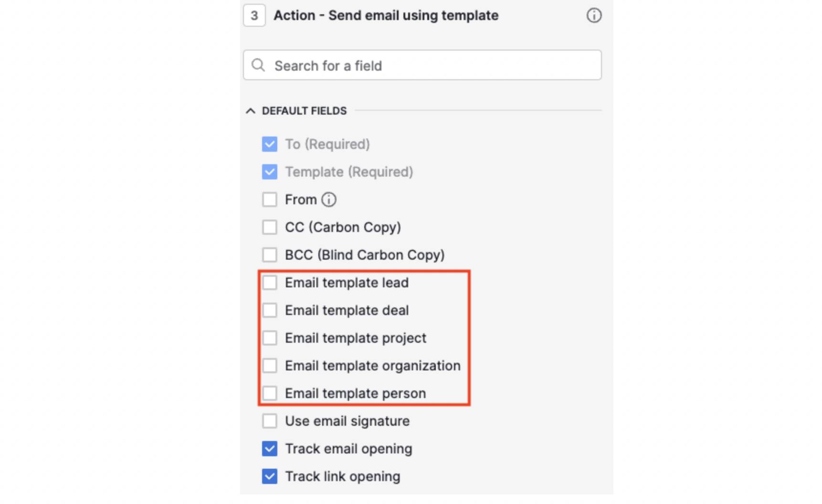The width and height of the screenshot is (822, 504).
Task: Click inside the Search for a field box
Action: click(x=422, y=65)
